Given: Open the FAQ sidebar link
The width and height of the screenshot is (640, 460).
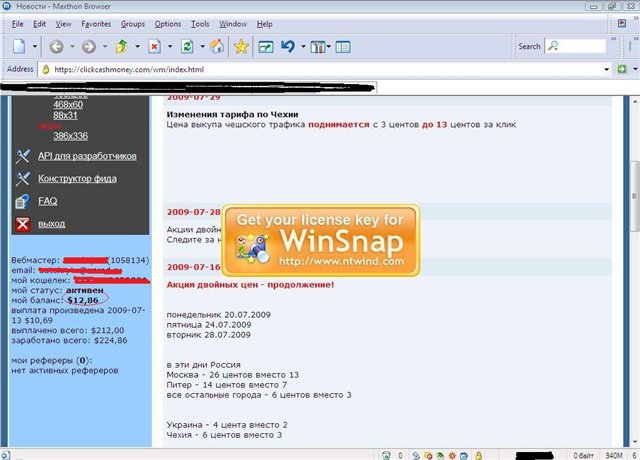Looking at the screenshot, I should pos(47,201).
